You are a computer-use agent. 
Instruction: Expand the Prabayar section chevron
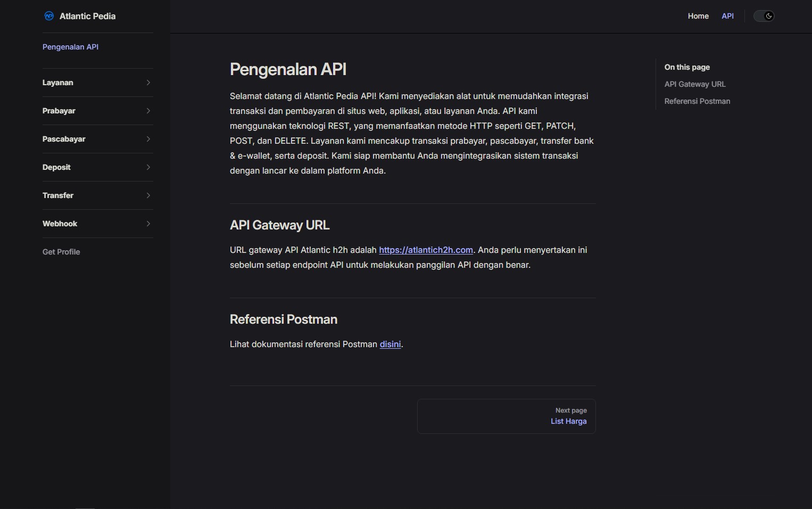click(x=148, y=111)
